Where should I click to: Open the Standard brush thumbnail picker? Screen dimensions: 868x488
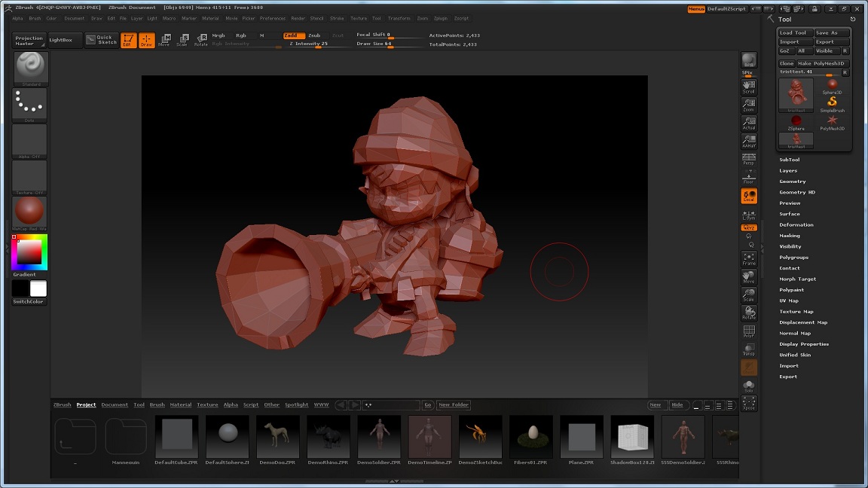coord(30,68)
